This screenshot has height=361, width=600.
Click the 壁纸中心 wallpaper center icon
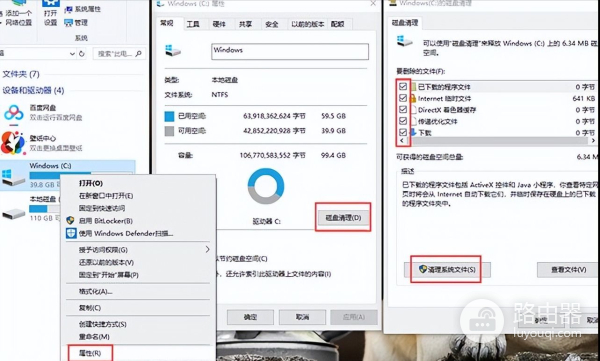click(13, 142)
